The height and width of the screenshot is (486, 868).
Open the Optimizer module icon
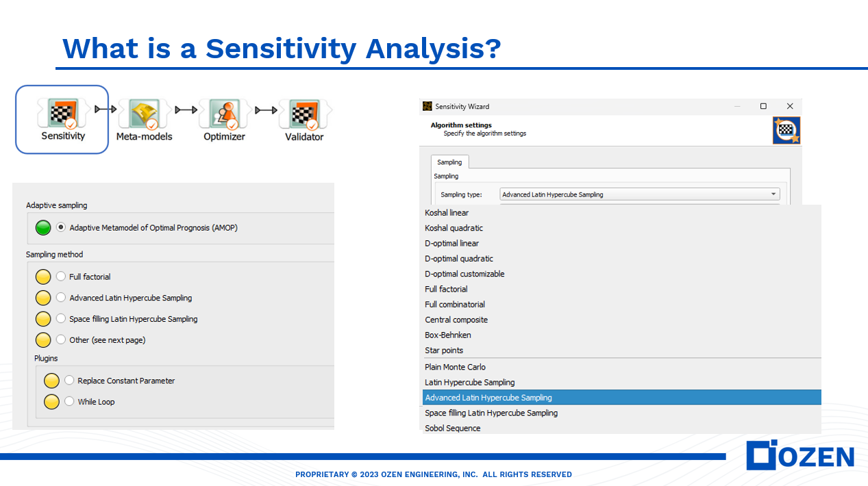point(224,112)
